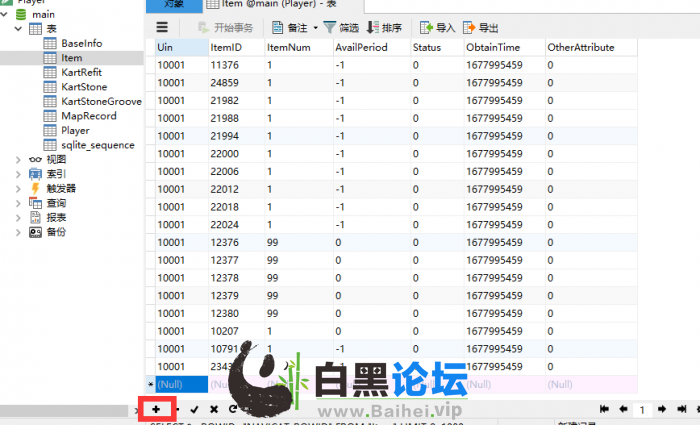This screenshot has height=425, width=700.
Task: Expand the 视图 views node
Action: click(x=19, y=159)
